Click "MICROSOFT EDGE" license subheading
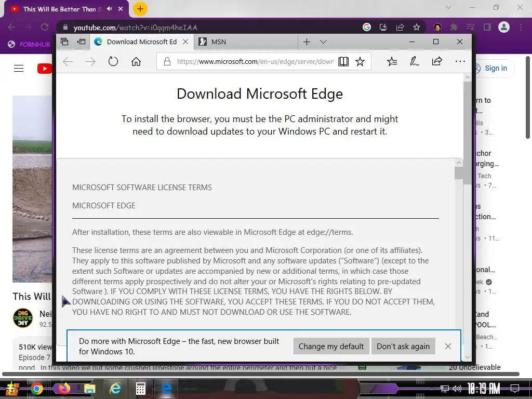The height and width of the screenshot is (399, 532). pos(104,206)
